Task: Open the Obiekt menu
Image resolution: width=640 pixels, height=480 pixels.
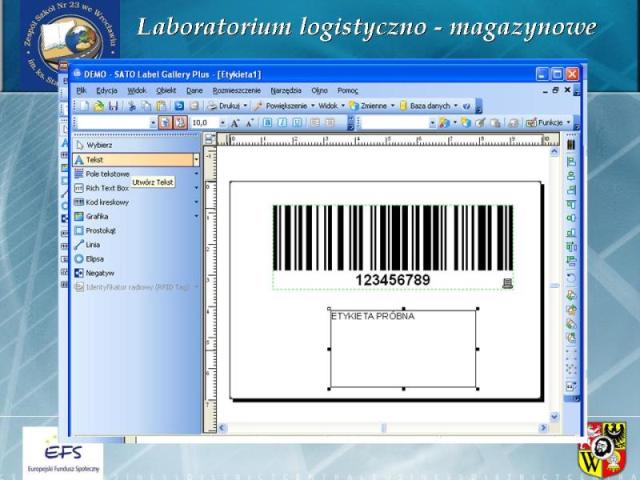Action: [166, 91]
